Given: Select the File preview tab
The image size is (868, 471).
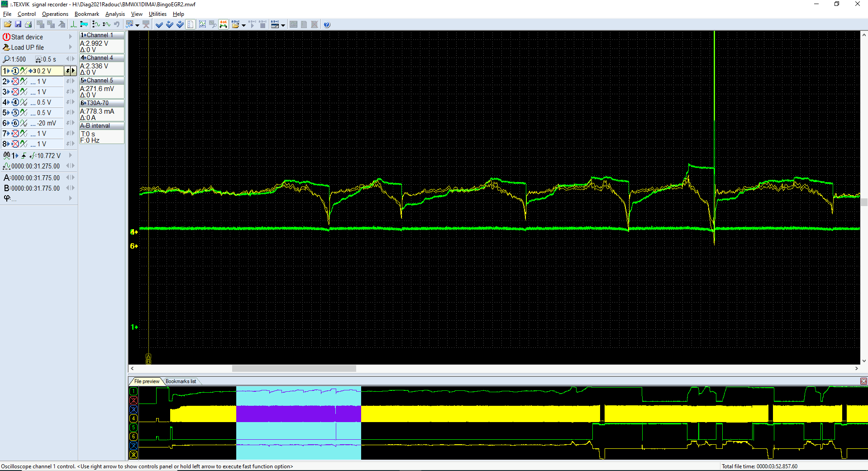Looking at the screenshot, I should (147, 381).
